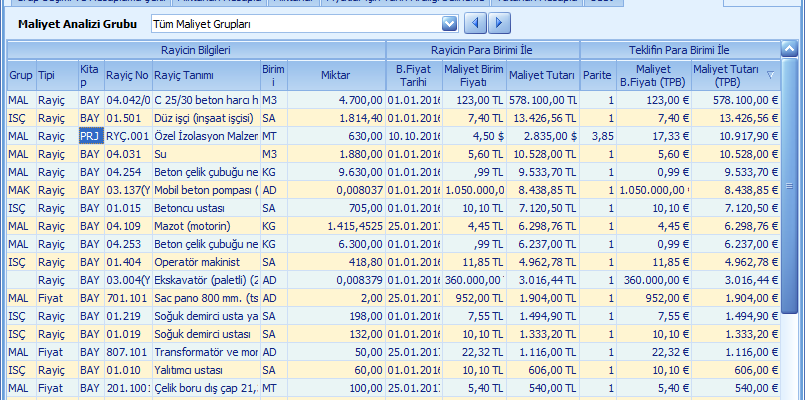805x400 pixels.
Task: Click the Mazot (motorin) row description
Action: pos(205,226)
